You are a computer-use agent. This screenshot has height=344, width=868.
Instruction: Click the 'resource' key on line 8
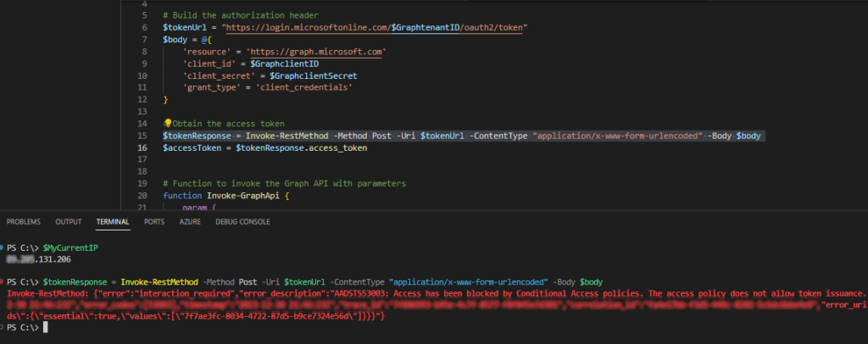207,52
